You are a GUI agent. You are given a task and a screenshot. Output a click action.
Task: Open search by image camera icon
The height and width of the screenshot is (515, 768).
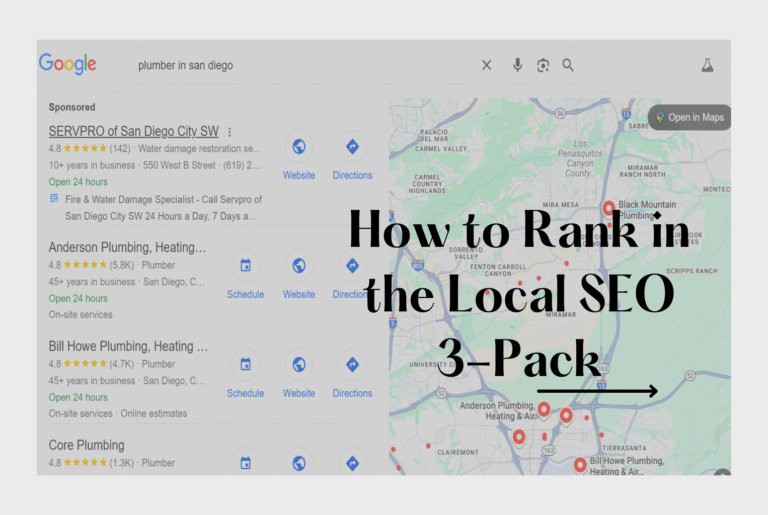(x=543, y=65)
